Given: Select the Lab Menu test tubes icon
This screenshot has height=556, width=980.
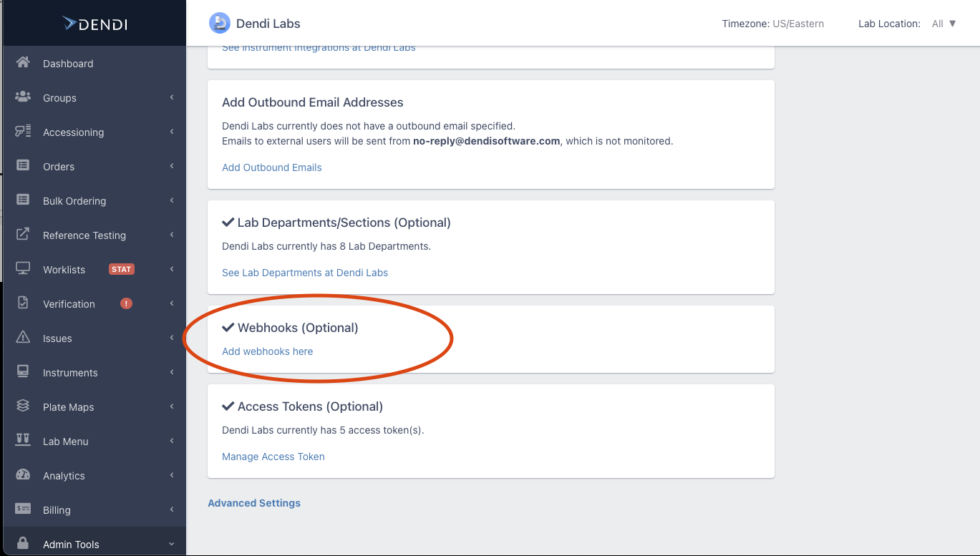Looking at the screenshot, I should (x=22, y=441).
